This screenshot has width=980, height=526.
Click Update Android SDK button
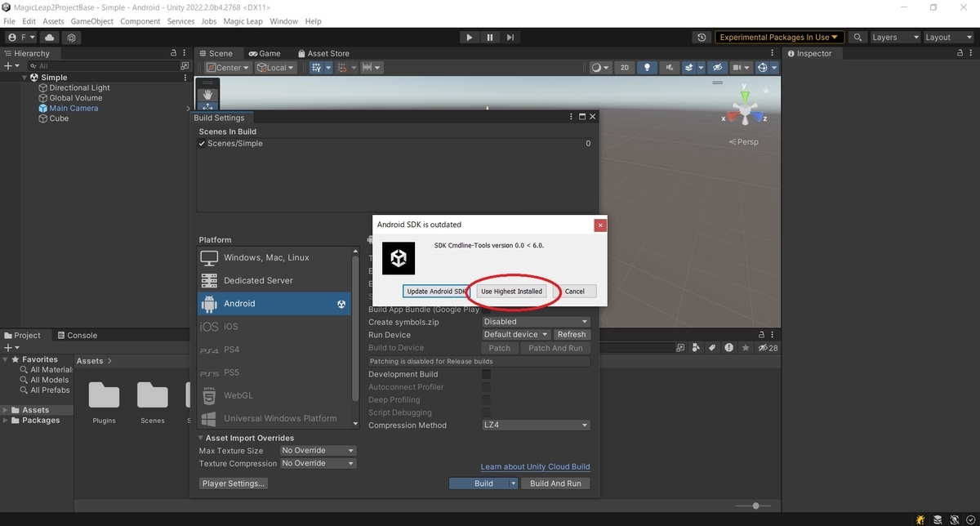click(436, 291)
